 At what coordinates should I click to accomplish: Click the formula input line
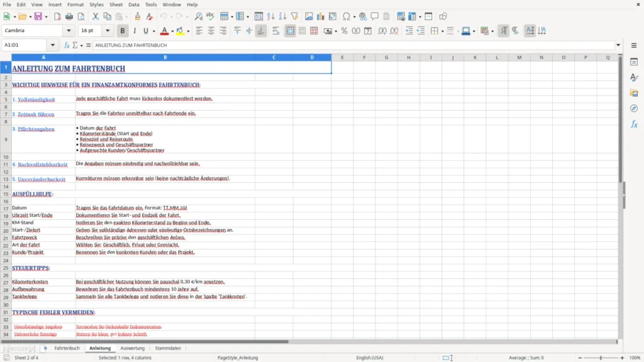click(353, 45)
